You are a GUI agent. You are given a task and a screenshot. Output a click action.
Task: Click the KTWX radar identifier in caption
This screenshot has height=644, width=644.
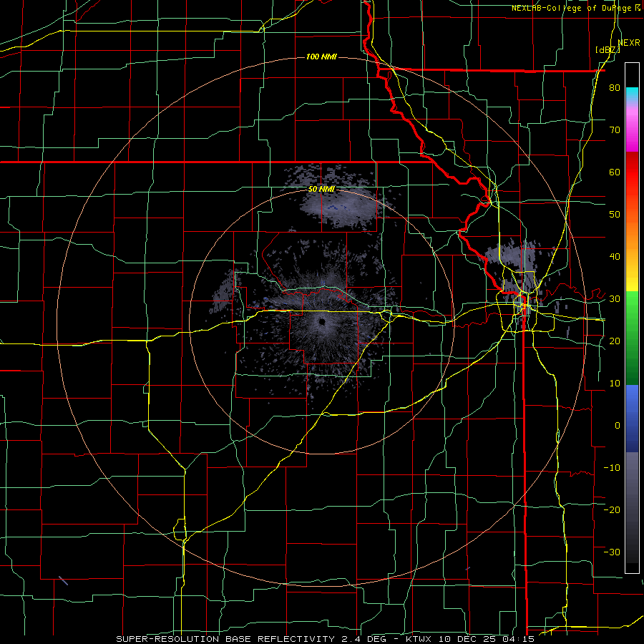(x=419, y=639)
